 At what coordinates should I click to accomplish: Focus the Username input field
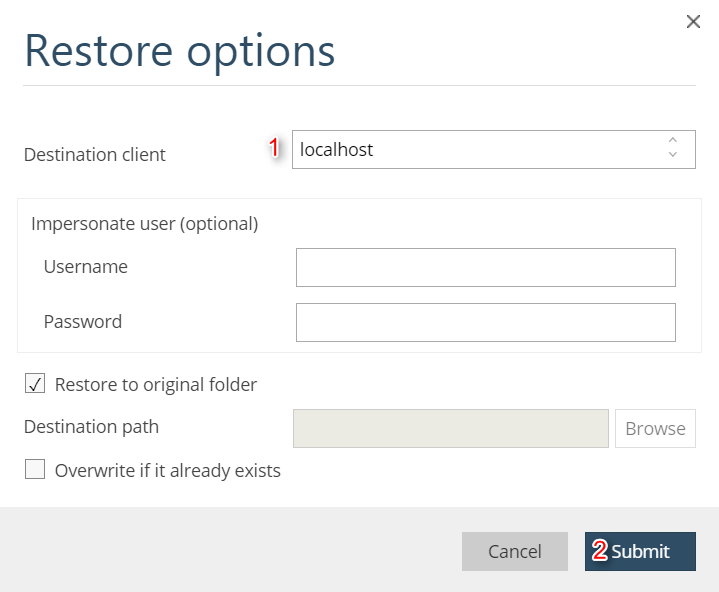point(485,268)
